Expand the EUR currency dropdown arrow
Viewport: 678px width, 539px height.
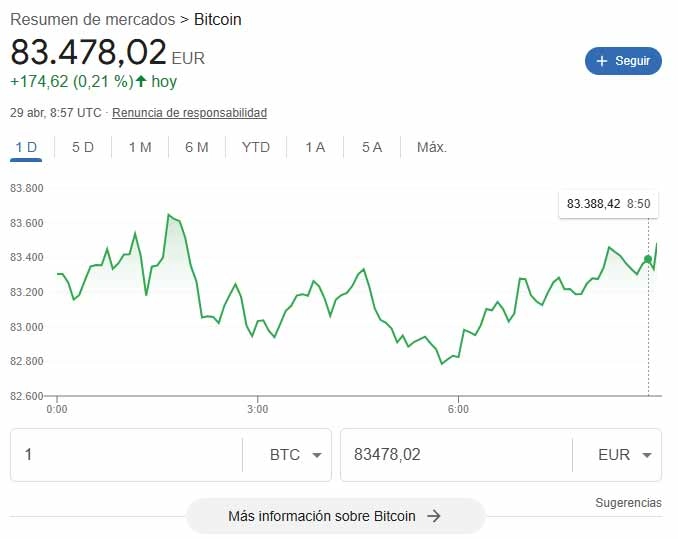tap(646, 455)
